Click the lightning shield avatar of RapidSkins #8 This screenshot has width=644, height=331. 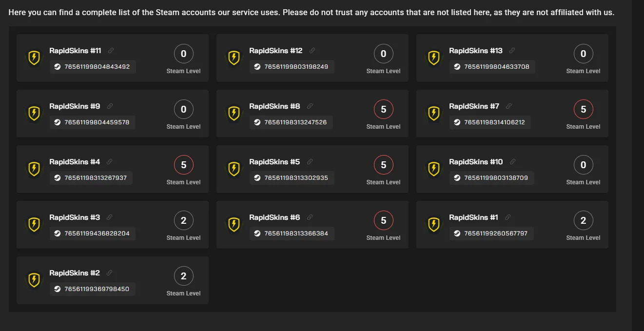click(x=234, y=114)
